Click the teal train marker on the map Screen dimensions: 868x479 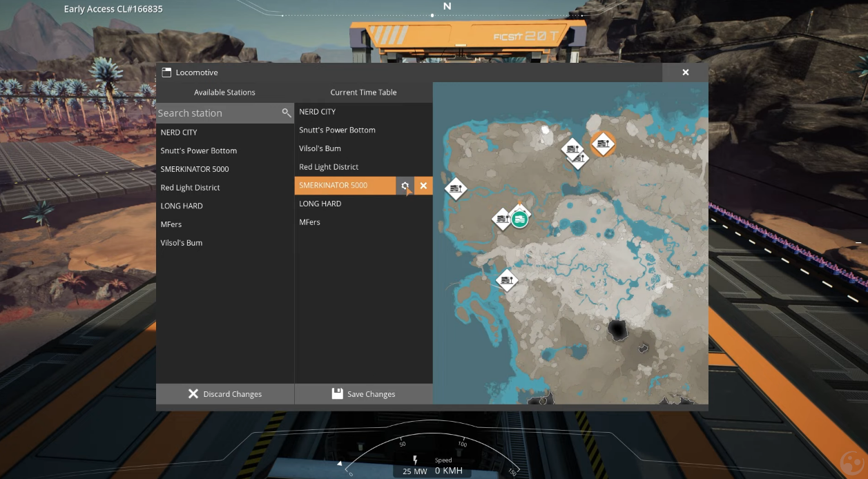(x=519, y=219)
